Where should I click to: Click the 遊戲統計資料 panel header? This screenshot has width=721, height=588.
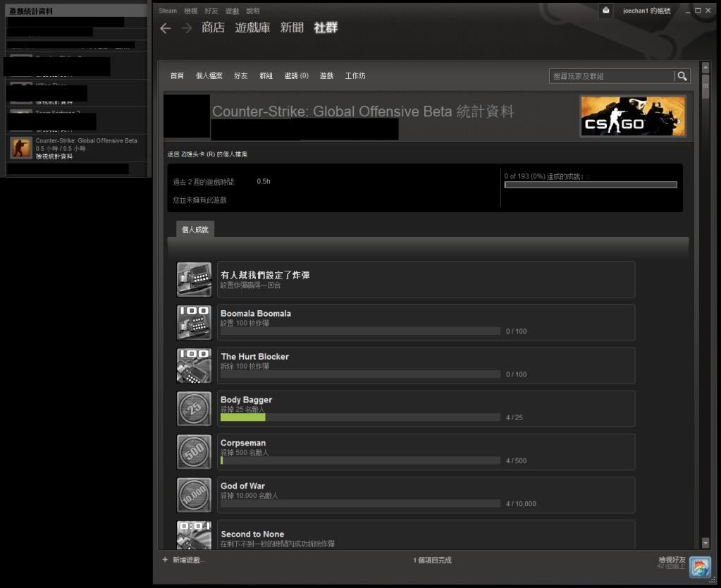(x=31, y=11)
